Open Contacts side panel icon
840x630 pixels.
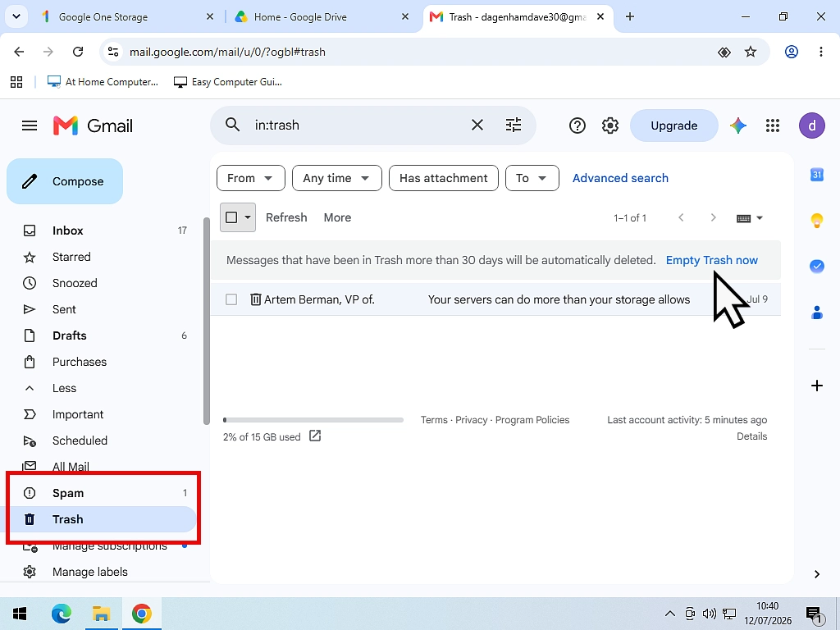pyautogui.click(x=817, y=313)
